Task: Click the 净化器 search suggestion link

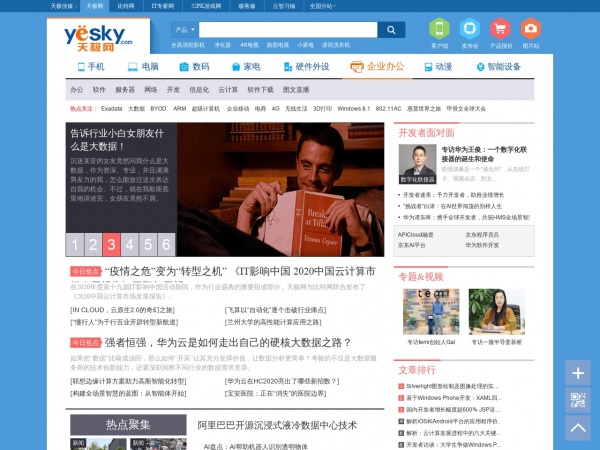Action: (222, 45)
